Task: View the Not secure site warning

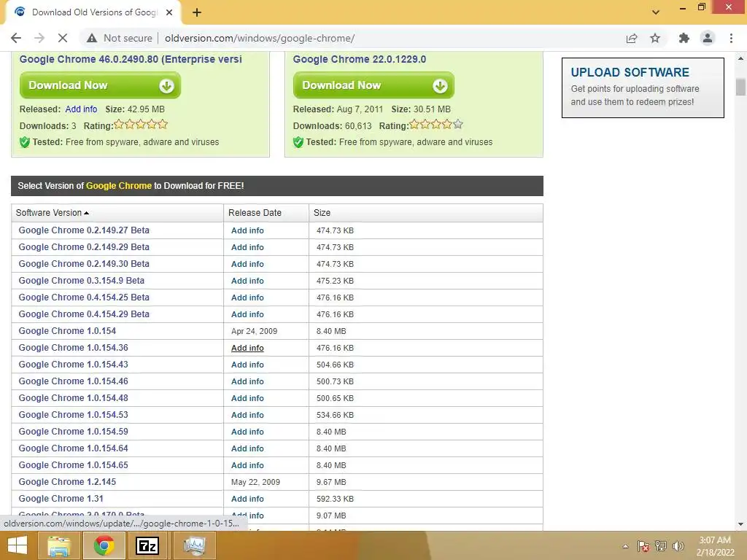Action: coord(120,38)
